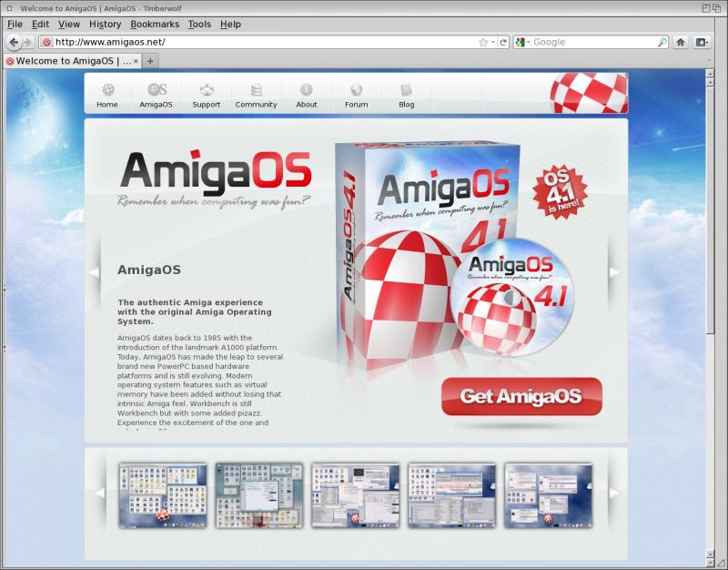728x570 pixels.
Task: Open a new tab with plus button
Action: tap(151, 61)
